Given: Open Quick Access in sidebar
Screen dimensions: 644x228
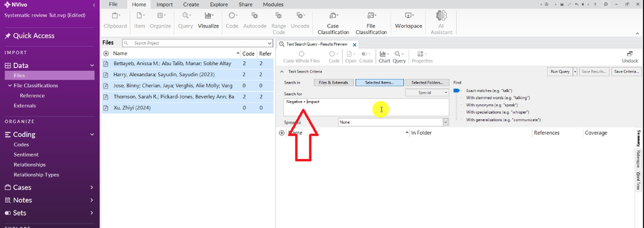Looking at the screenshot, I should point(29,36).
